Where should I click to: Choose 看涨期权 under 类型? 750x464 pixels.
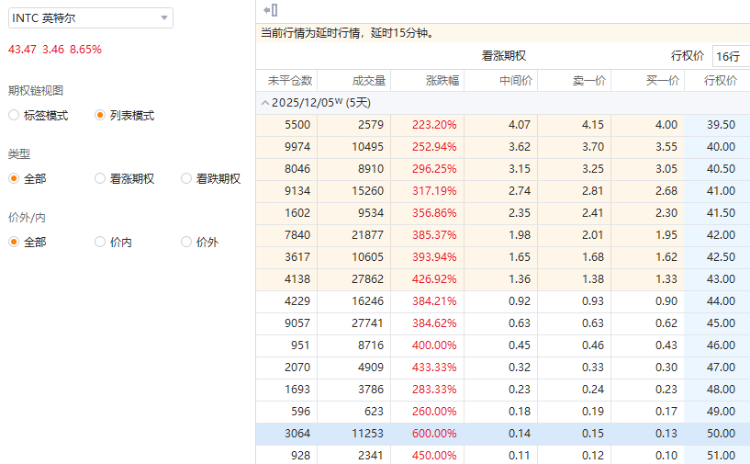(x=100, y=178)
